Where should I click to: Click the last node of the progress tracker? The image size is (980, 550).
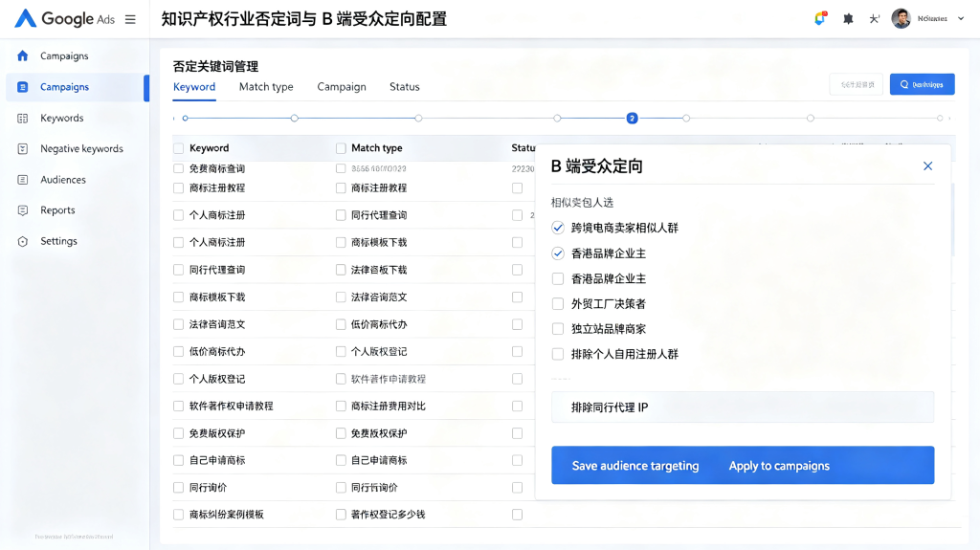[x=940, y=118]
